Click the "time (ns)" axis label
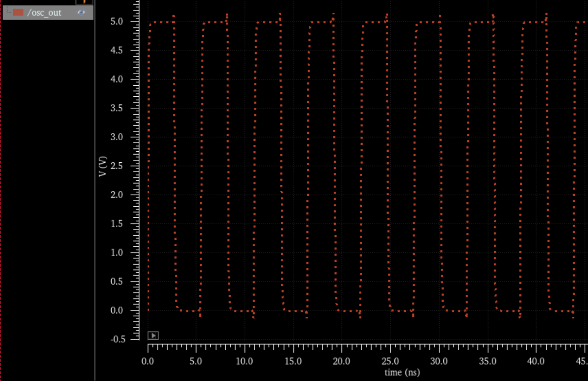588x381 pixels. click(x=402, y=372)
